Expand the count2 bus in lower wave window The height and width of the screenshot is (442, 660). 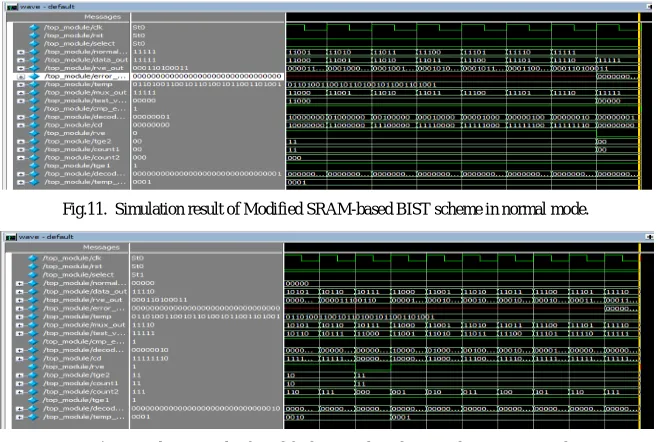19,392
